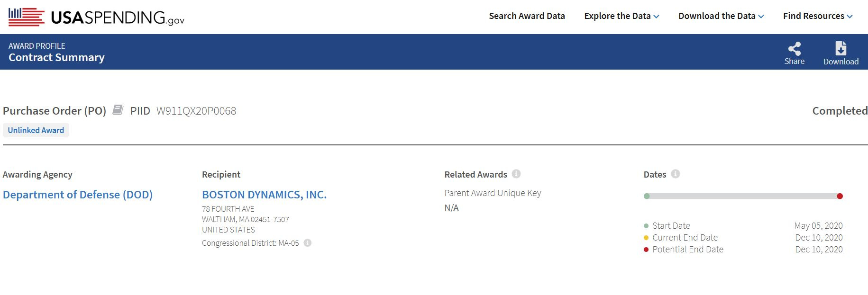The width and height of the screenshot is (868, 295).
Task: Click the address line 78 FOURTH AVE
Action: pyautogui.click(x=228, y=209)
